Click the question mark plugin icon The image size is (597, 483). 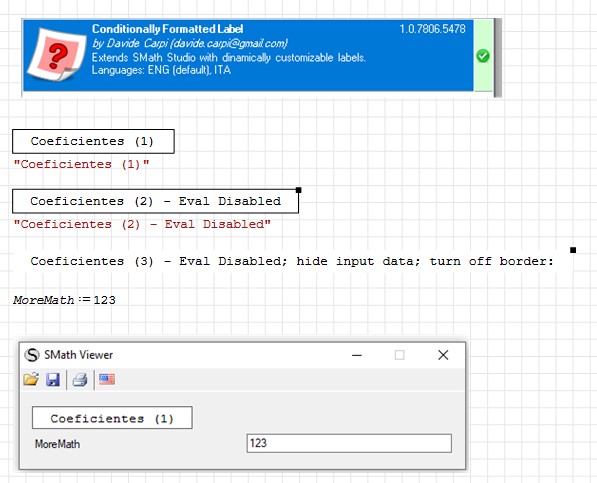pos(57,54)
